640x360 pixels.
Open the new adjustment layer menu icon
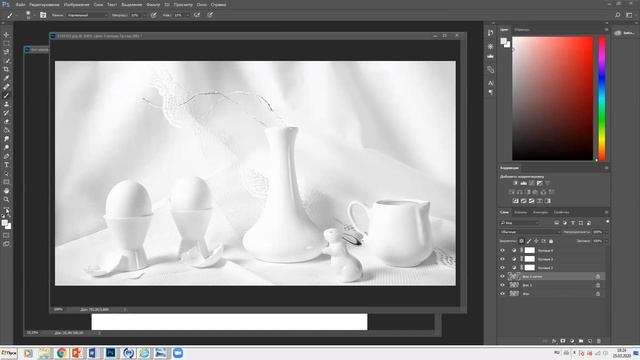click(572, 341)
